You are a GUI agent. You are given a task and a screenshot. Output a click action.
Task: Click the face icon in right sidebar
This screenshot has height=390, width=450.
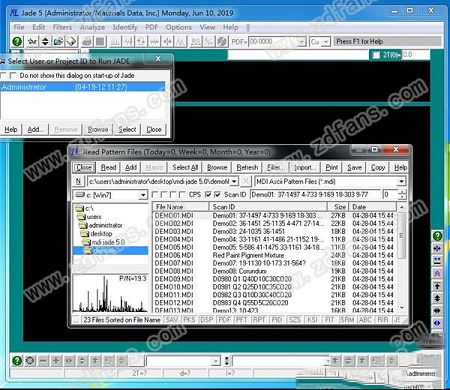pyautogui.click(x=437, y=261)
